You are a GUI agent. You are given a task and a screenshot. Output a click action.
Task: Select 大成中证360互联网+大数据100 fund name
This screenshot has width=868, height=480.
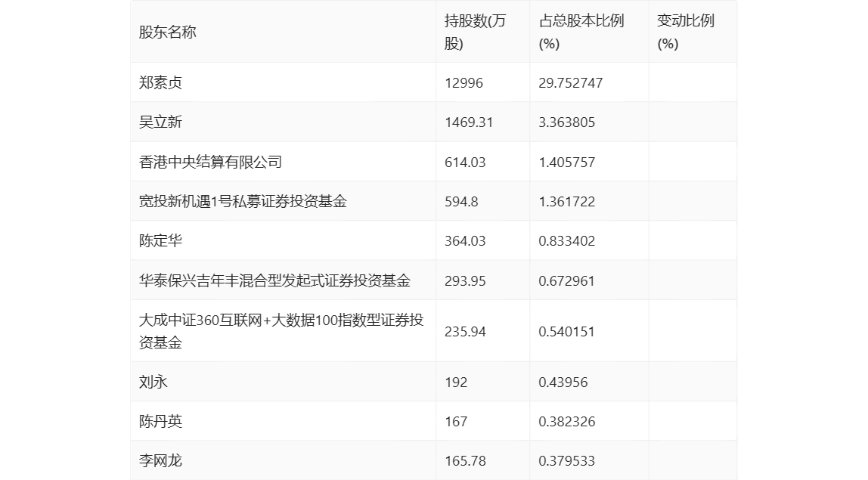click(281, 331)
